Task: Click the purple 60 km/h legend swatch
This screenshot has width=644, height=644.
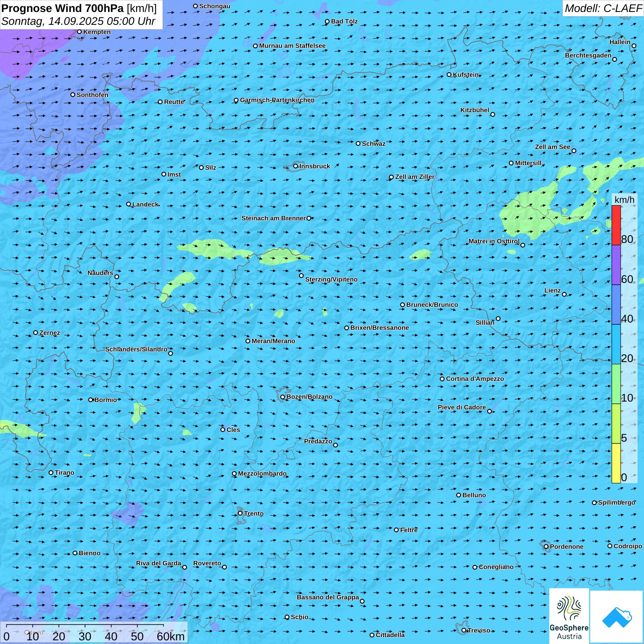Action: pyautogui.click(x=616, y=265)
